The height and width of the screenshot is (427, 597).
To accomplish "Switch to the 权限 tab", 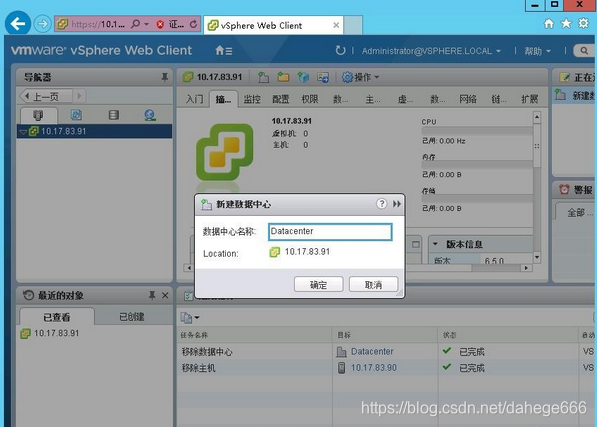I will pos(310,99).
